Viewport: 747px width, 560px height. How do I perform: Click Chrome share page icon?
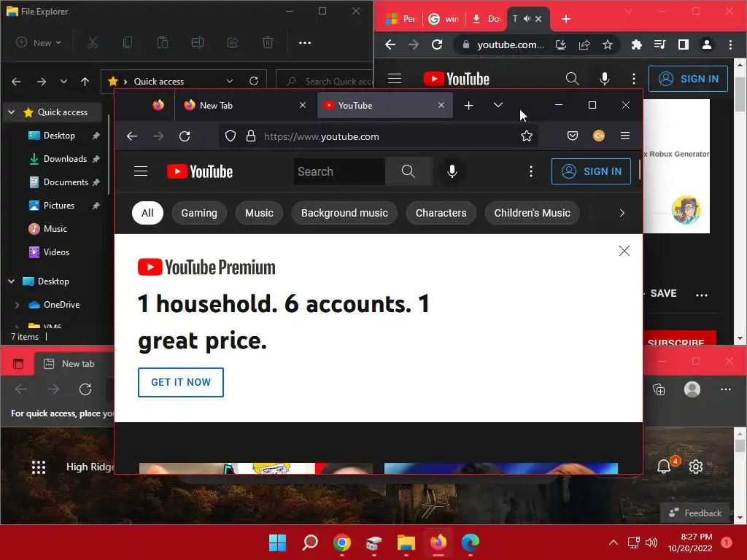[x=584, y=44]
